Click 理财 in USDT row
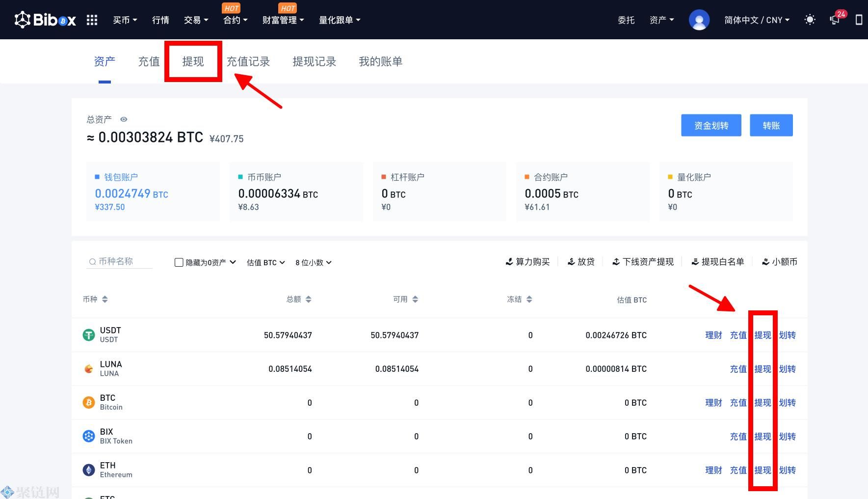The image size is (868, 499). click(x=713, y=335)
